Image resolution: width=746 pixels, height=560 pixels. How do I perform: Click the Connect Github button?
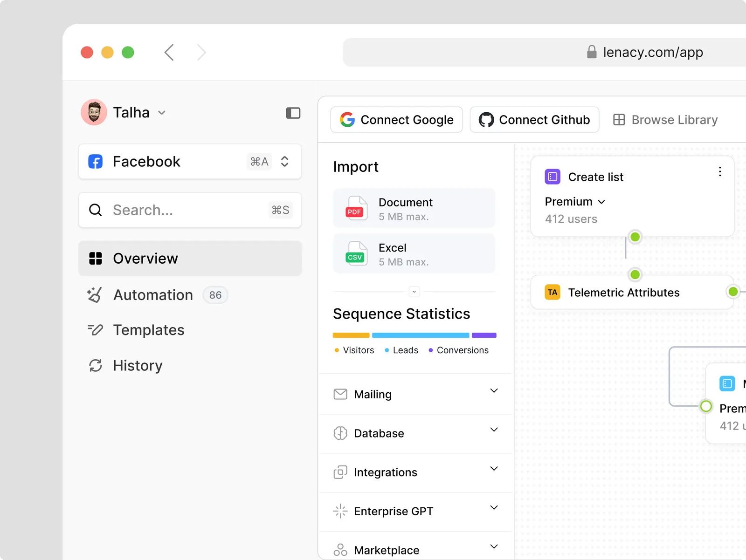coord(534,120)
